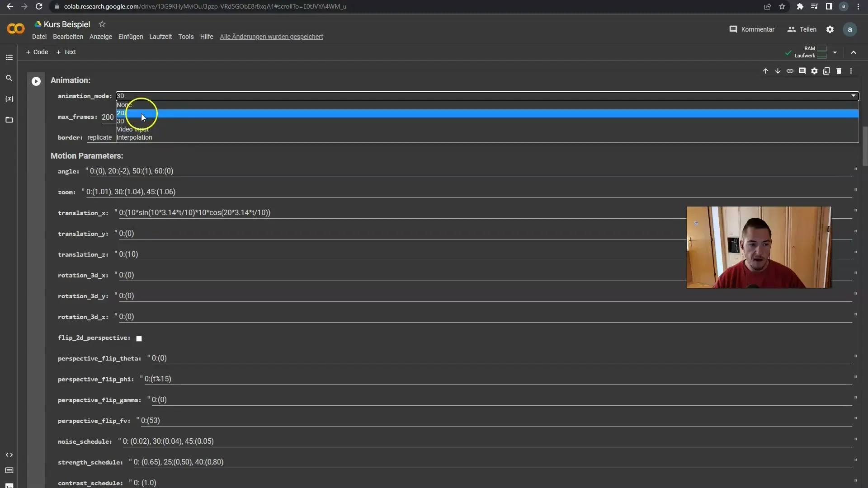Open the files folder icon in sidebar

pyautogui.click(x=9, y=120)
